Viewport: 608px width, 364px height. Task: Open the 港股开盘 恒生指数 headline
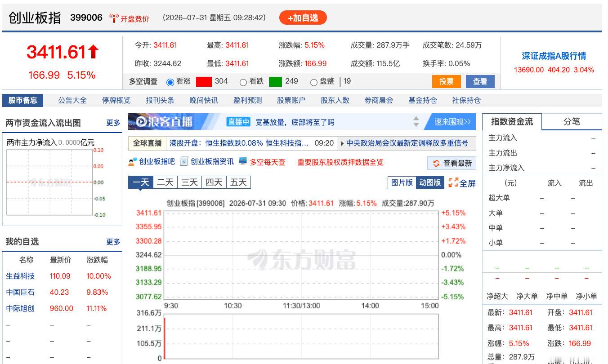coord(239,143)
